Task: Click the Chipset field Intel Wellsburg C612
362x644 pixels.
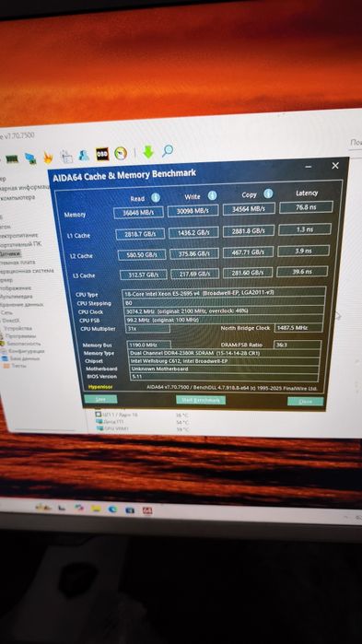Action: 224,361
